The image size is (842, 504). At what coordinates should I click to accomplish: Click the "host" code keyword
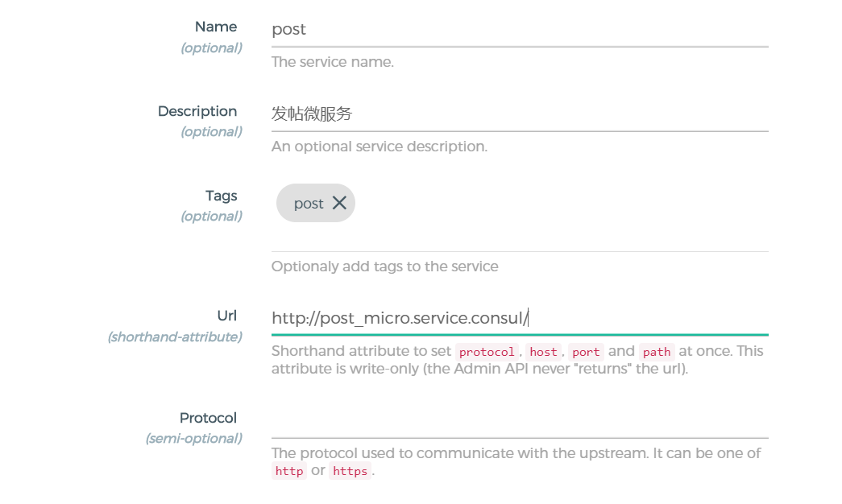[x=543, y=352]
